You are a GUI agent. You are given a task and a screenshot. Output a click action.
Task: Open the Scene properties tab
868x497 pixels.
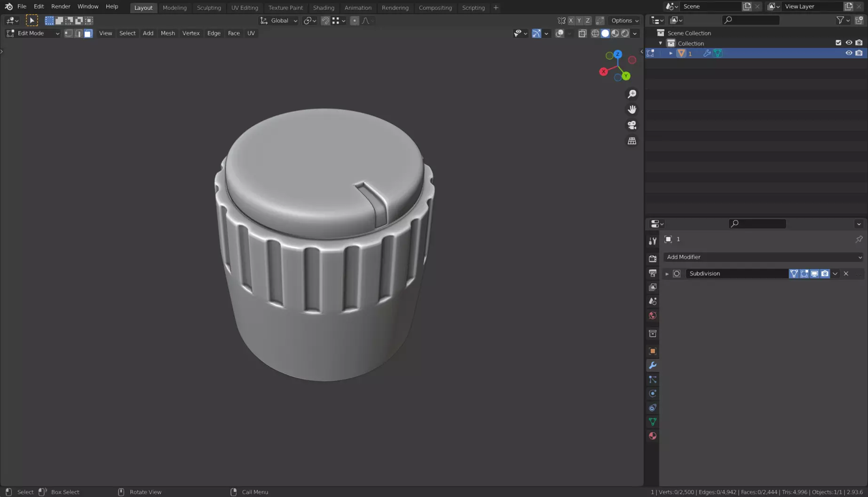[x=653, y=301]
